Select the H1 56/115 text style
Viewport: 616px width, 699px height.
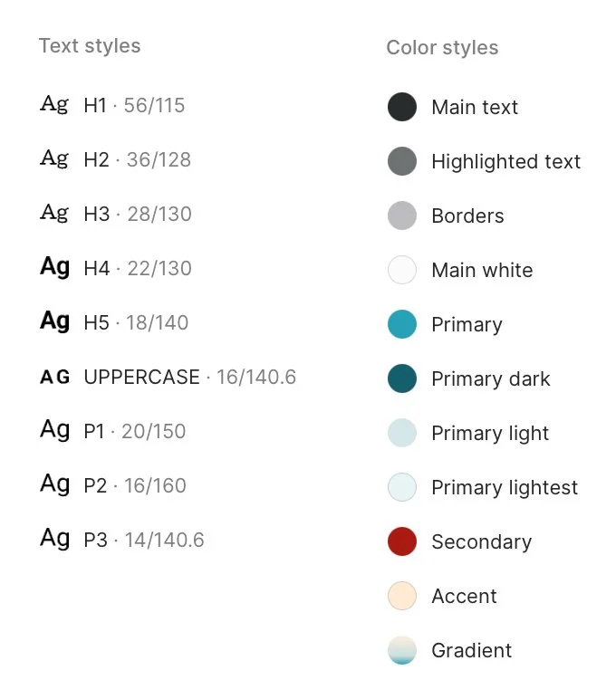[112, 105]
